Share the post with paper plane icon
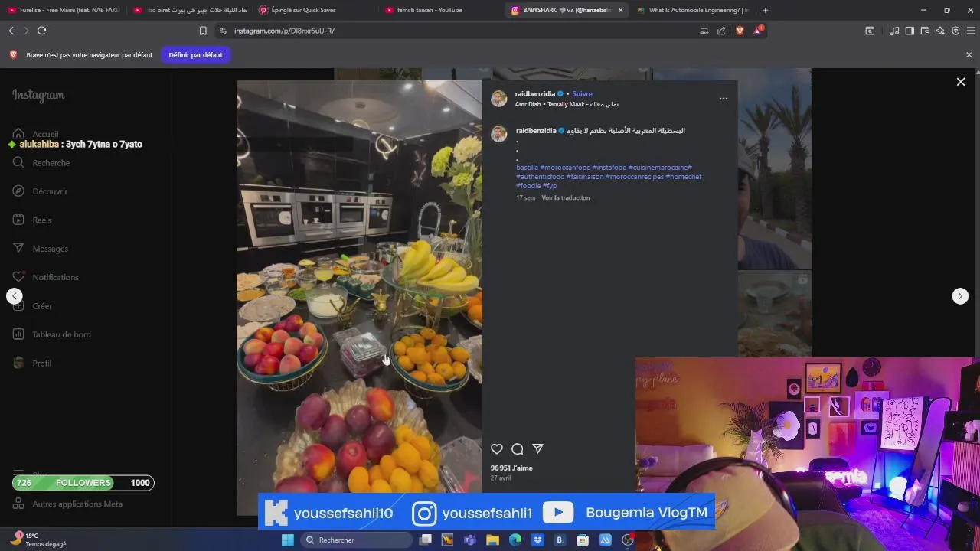The height and width of the screenshot is (551, 980). coord(537,449)
